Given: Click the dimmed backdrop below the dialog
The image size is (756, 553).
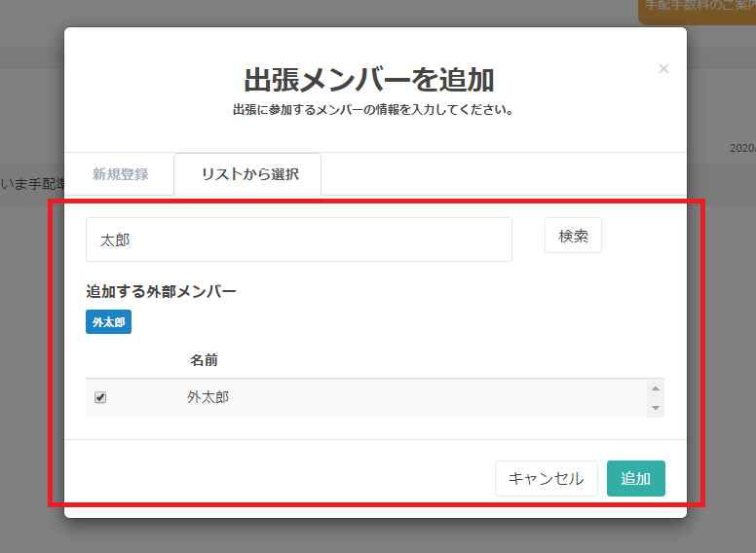Looking at the screenshot, I should [x=376, y=536].
